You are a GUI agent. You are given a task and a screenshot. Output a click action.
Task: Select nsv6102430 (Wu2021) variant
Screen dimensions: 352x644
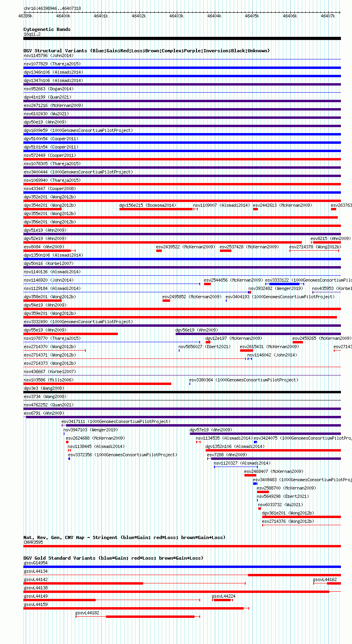(47, 114)
